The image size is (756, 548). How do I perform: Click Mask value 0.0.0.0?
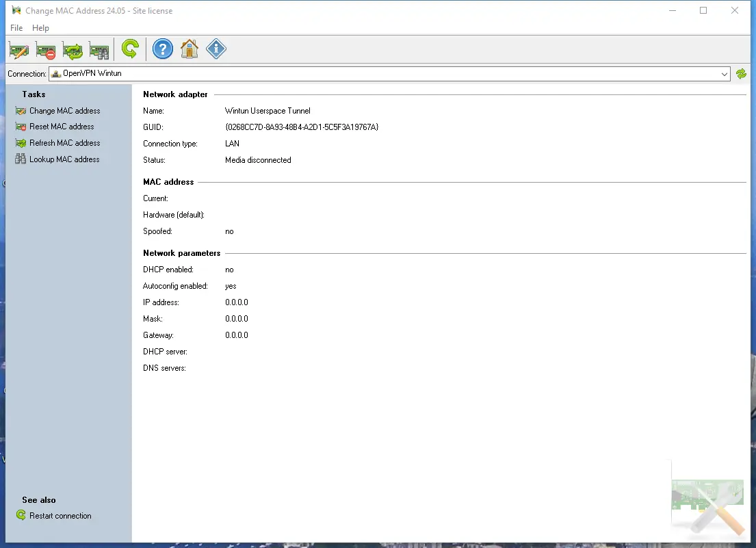[x=236, y=319]
